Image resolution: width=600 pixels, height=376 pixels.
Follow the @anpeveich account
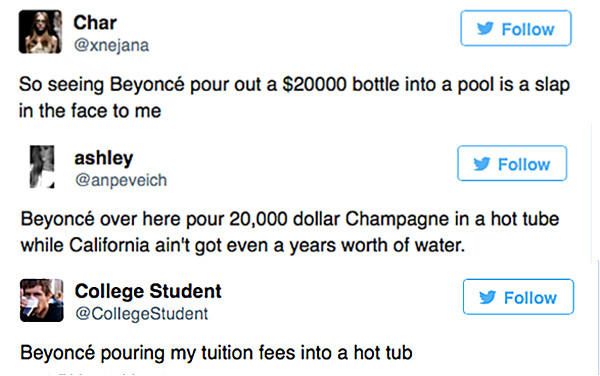click(512, 163)
